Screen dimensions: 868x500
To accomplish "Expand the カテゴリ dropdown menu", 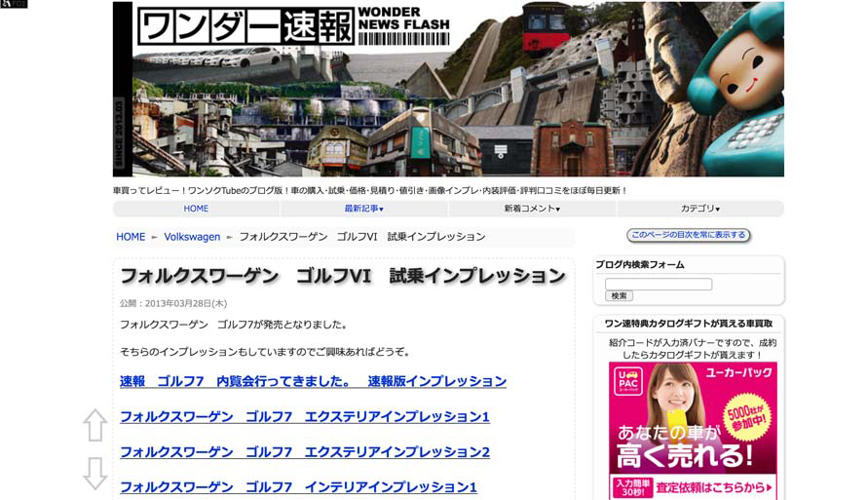I will pyautogui.click(x=699, y=209).
